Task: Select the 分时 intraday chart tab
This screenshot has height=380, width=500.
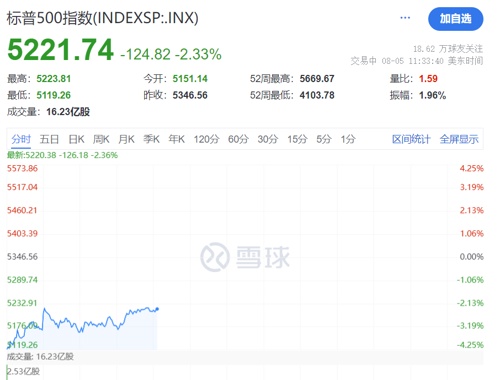Action: [x=21, y=139]
